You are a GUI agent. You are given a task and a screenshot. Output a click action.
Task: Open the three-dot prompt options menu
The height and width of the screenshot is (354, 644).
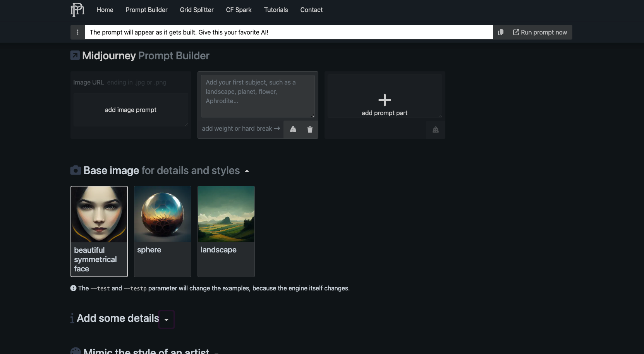pos(77,32)
